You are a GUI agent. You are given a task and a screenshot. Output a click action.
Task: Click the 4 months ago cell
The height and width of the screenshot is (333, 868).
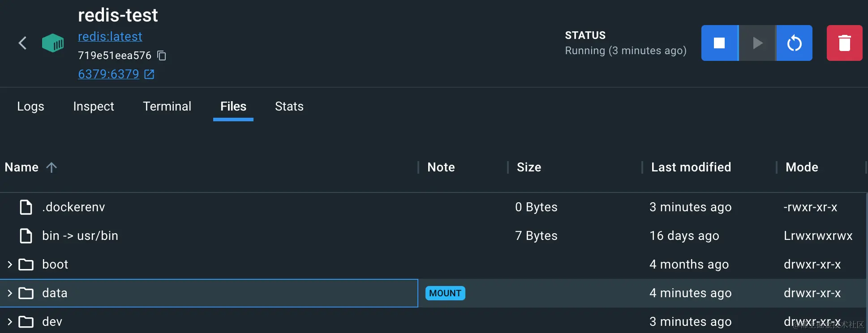point(689,264)
